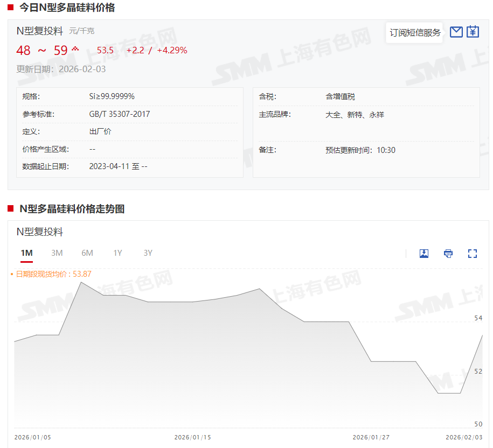Click the 2026/01/15 x-axis date label

tap(192, 437)
